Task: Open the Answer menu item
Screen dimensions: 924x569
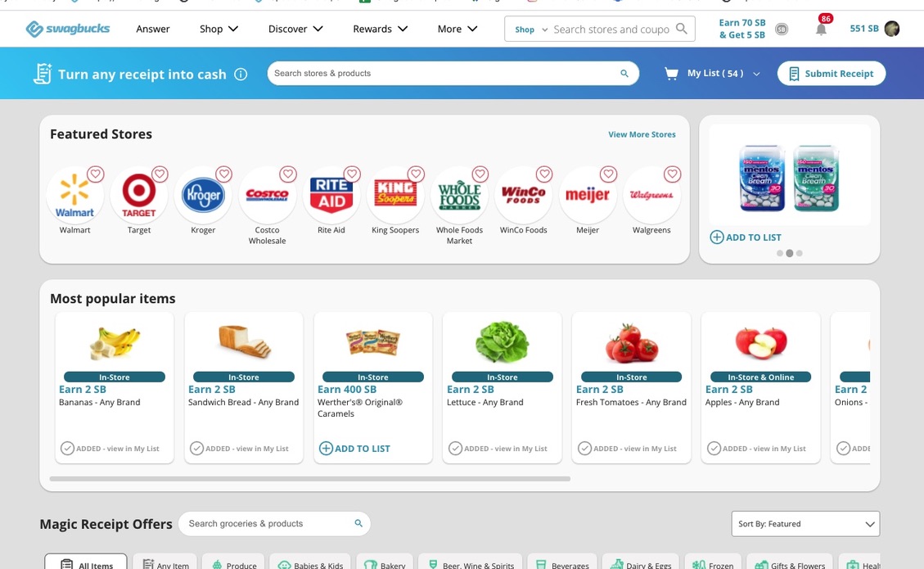Action: 152,29
